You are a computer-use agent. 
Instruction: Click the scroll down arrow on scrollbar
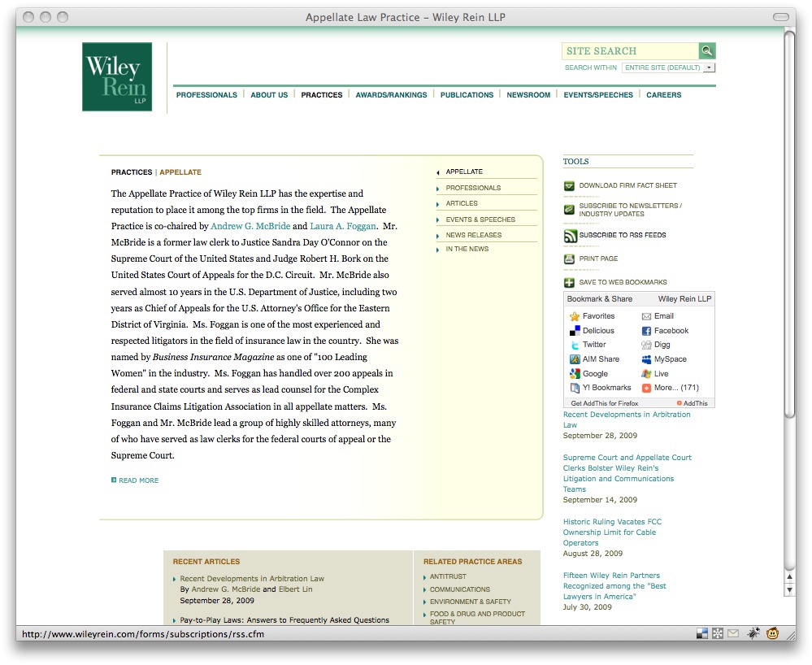[x=789, y=591]
